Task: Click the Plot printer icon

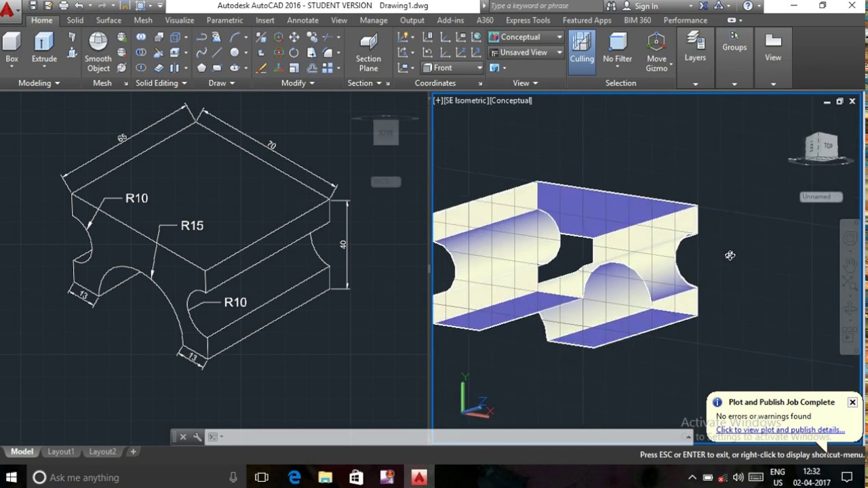Action: point(64,5)
